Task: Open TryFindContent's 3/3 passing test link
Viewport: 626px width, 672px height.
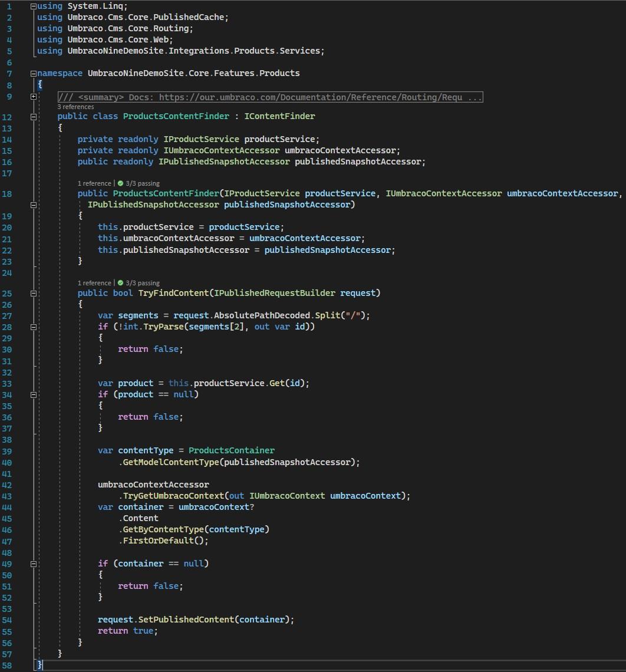Action: [x=143, y=284]
